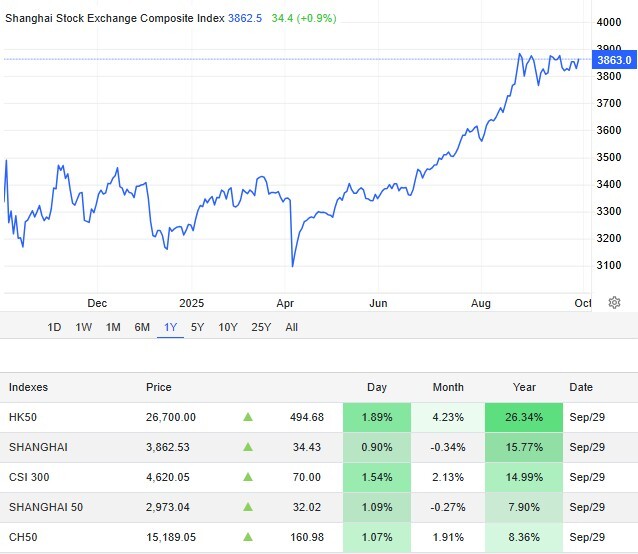Open the CH50 index link
This screenshot has width=638, height=554.
click(24, 537)
